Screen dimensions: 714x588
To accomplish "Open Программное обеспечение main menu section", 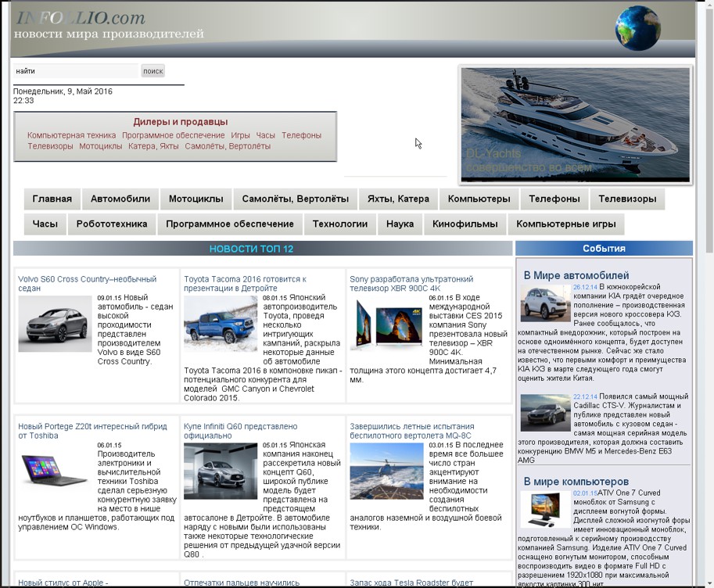I will pyautogui.click(x=229, y=224).
